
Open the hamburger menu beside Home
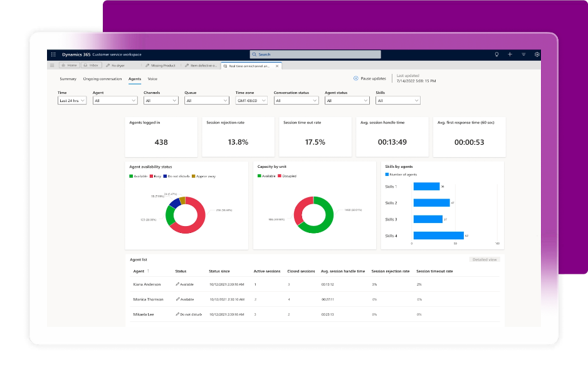(x=52, y=65)
